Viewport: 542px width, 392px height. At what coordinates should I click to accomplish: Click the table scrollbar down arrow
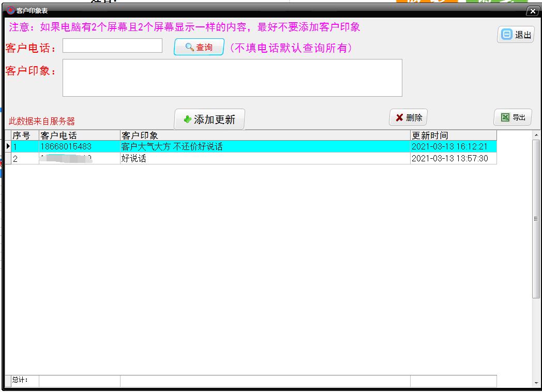coord(536,383)
